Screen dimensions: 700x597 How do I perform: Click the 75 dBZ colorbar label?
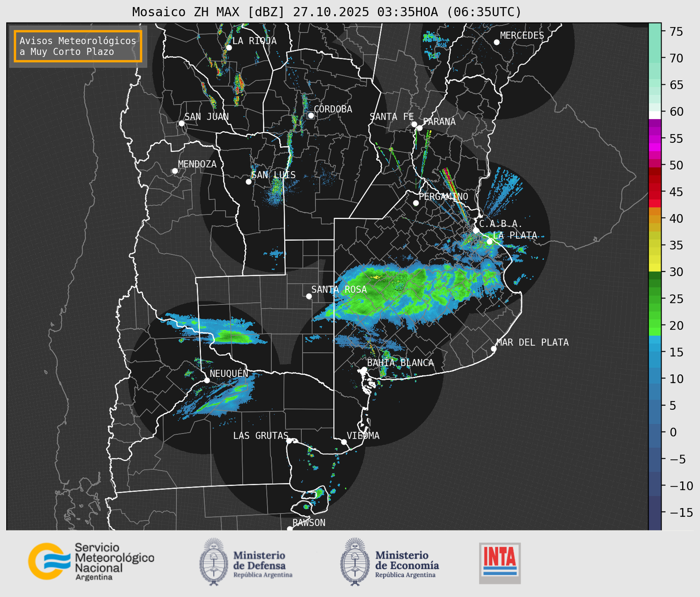676,32
